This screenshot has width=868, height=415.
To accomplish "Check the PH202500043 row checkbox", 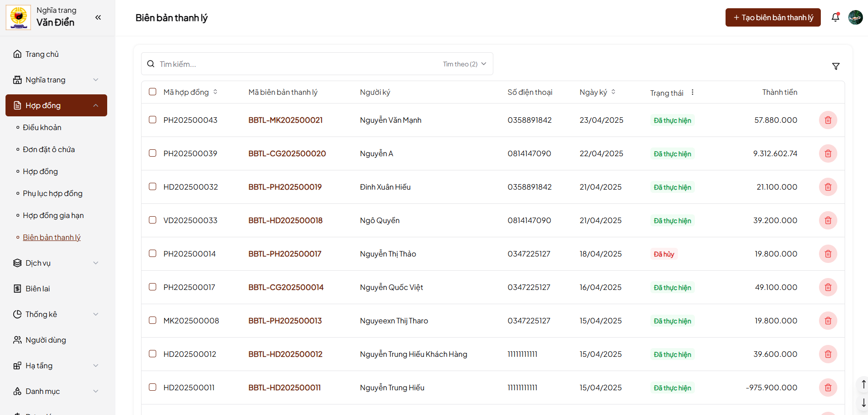I will (x=153, y=120).
